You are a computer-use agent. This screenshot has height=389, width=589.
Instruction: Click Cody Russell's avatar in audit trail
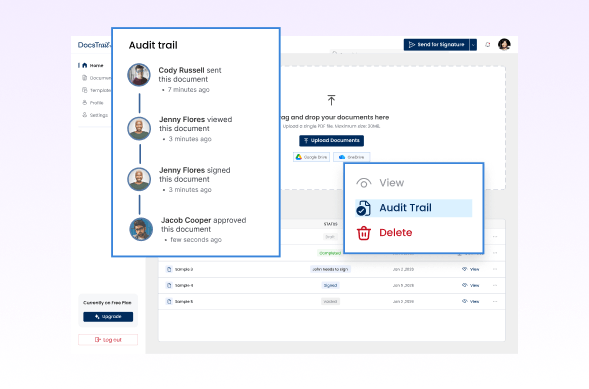pos(139,75)
